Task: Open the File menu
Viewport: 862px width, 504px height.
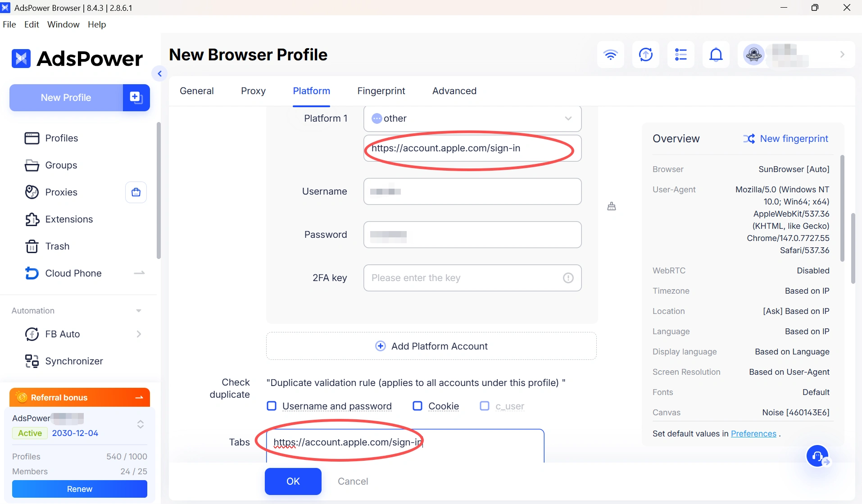Action: [9, 24]
